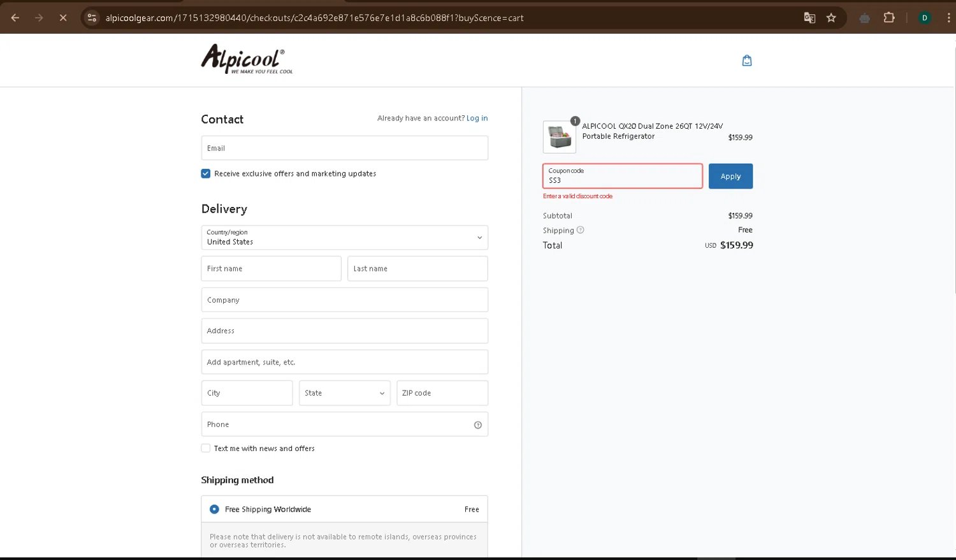Click the refrigerator product thumbnail
The image size is (956, 560).
[x=560, y=137]
